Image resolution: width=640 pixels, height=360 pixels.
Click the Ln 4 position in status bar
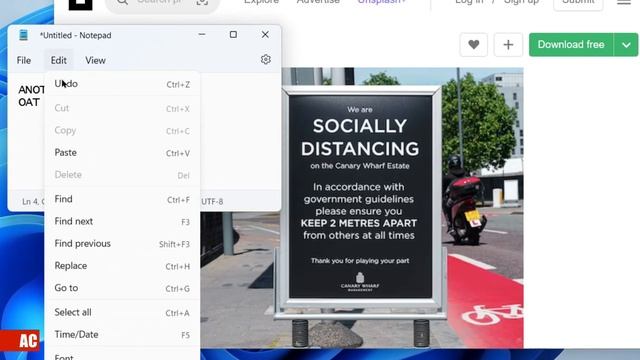33,202
